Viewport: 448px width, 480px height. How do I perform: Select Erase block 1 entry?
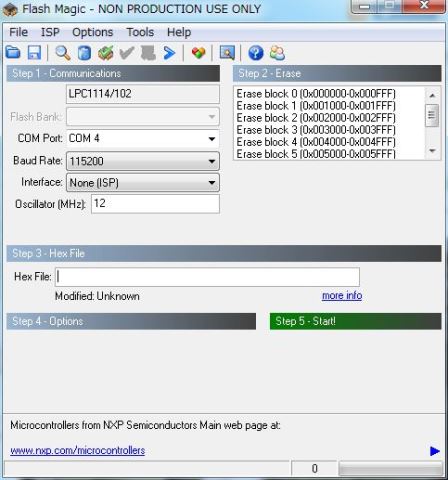pos(316,106)
